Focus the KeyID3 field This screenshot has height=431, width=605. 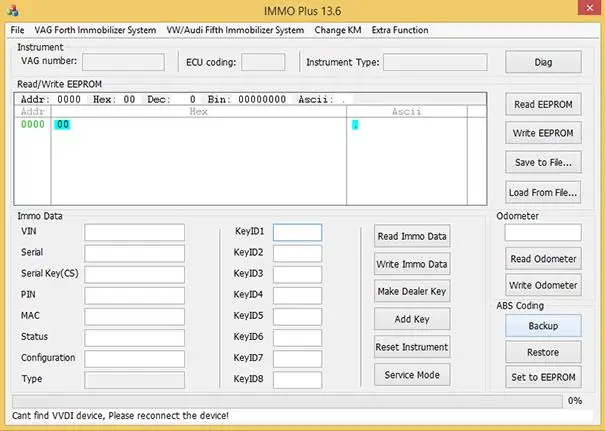click(x=297, y=274)
